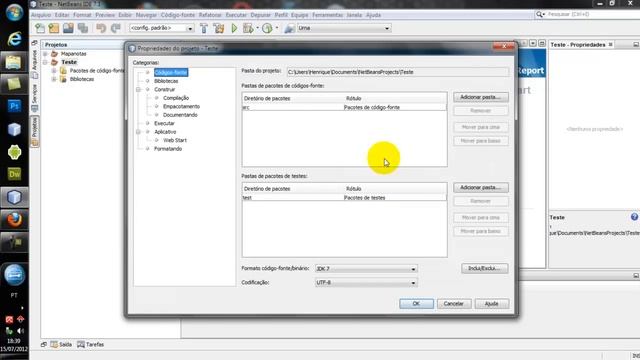
Task: Click the Windows Start orb
Action: click(14, 13)
